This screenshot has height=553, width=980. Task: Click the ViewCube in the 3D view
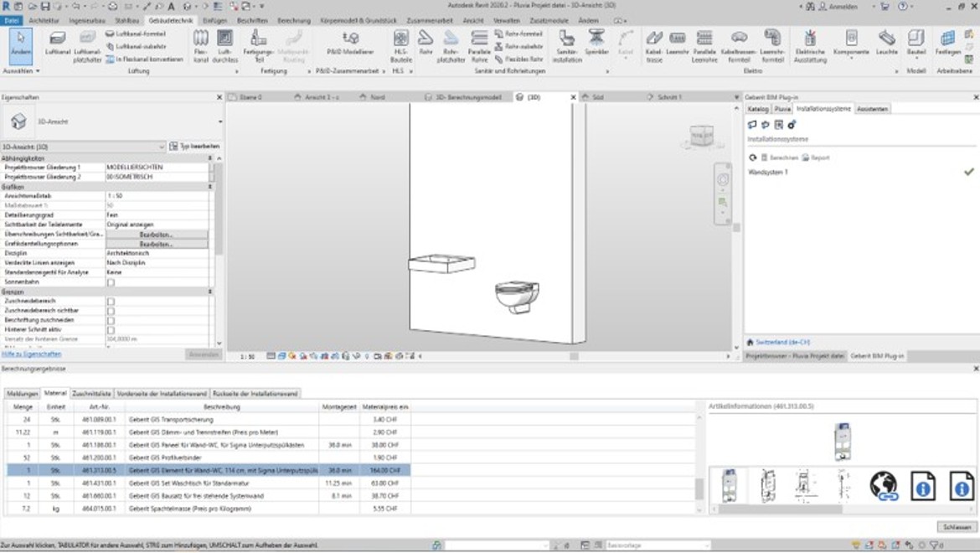(x=701, y=136)
